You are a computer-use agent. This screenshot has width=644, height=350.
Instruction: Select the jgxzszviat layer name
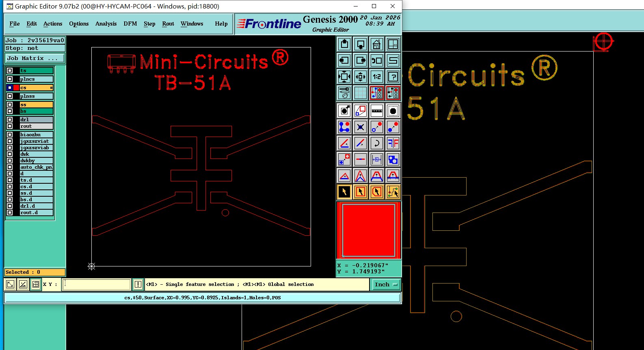tap(37, 141)
